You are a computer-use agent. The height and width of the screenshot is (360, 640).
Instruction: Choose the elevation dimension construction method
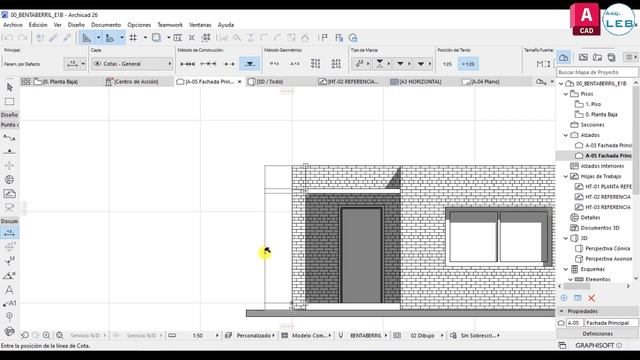tap(249, 64)
